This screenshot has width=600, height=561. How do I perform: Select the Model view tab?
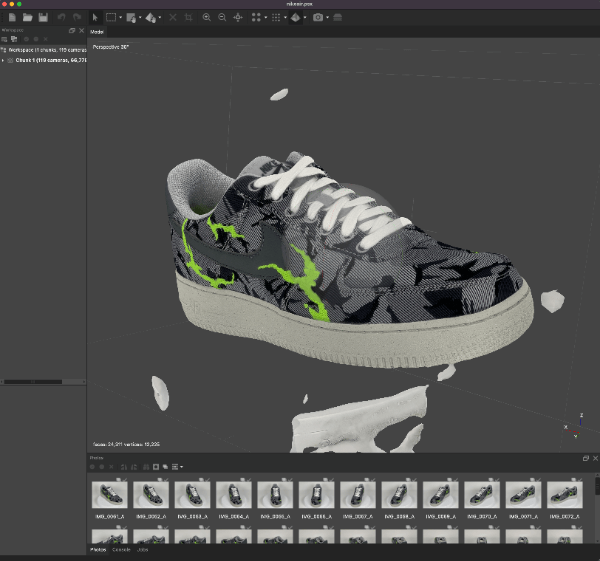pos(98,31)
